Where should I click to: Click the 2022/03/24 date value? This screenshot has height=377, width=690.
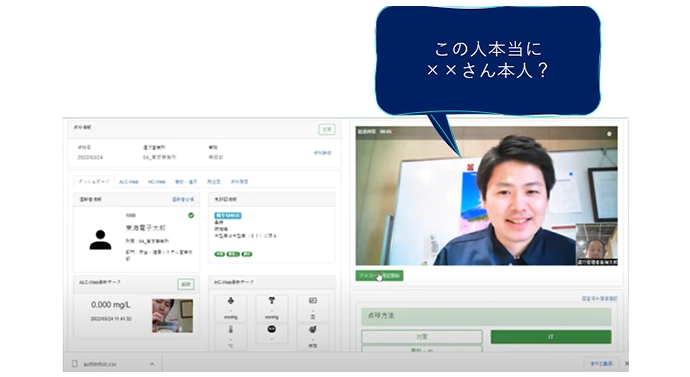coord(90,157)
